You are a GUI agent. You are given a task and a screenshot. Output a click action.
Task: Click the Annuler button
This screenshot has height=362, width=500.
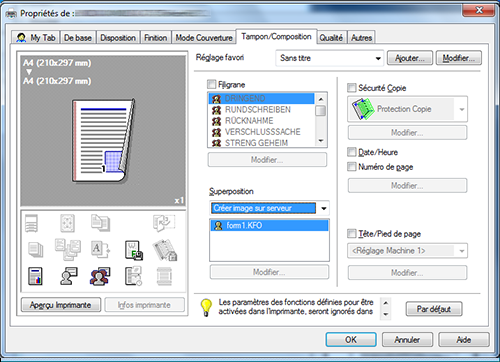[x=407, y=339]
